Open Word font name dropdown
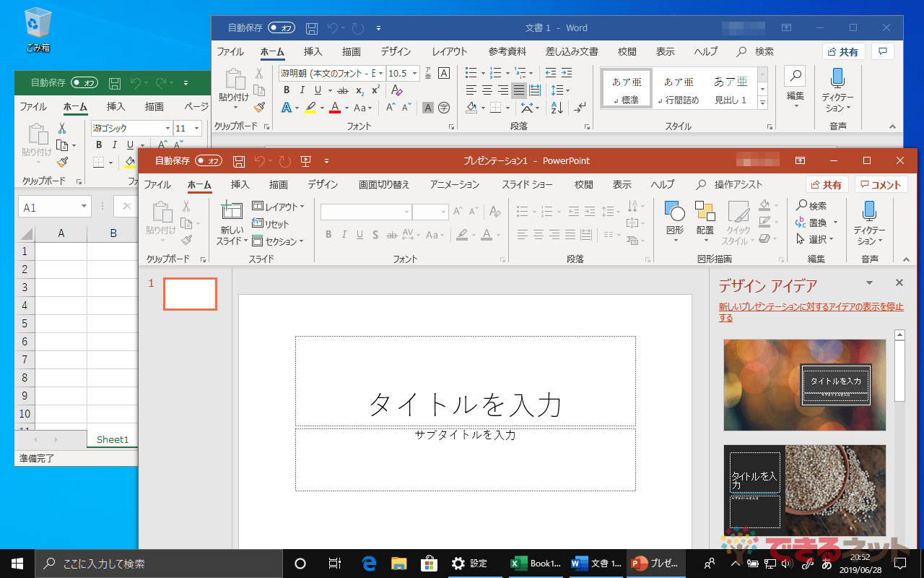The height and width of the screenshot is (578, 924). (380, 73)
